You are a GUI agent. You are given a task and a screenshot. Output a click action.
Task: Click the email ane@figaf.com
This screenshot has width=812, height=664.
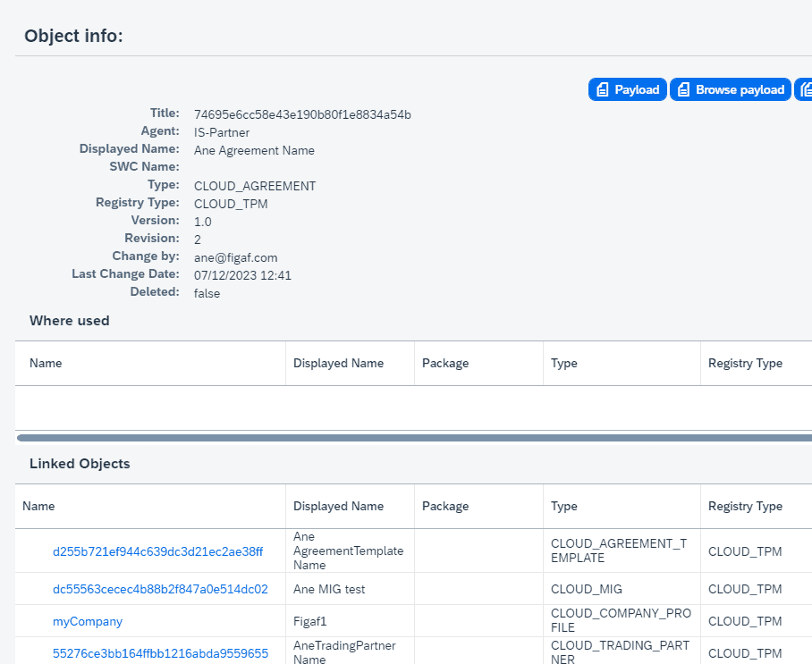tap(235, 257)
